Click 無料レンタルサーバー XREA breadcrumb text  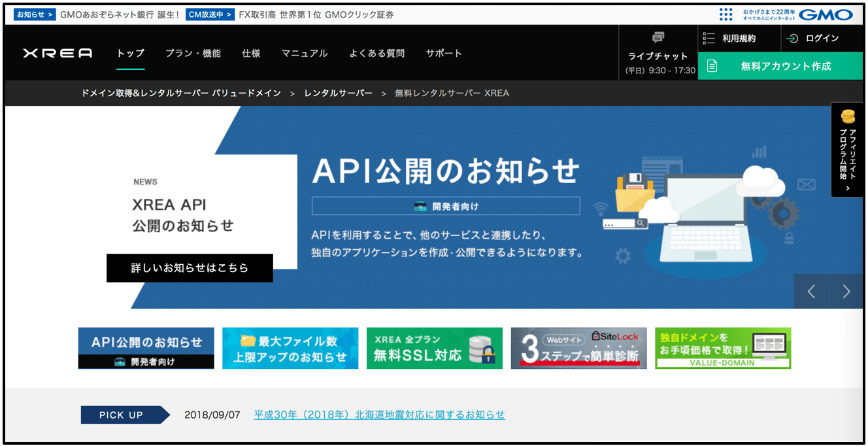click(x=452, y=93)
